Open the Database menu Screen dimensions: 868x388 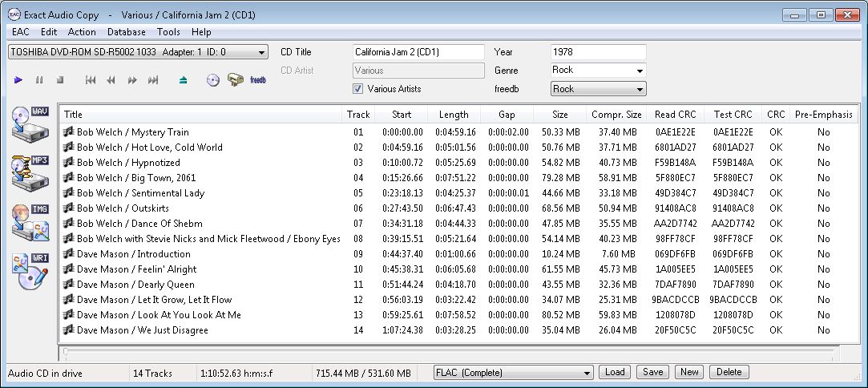coord(127,32)
